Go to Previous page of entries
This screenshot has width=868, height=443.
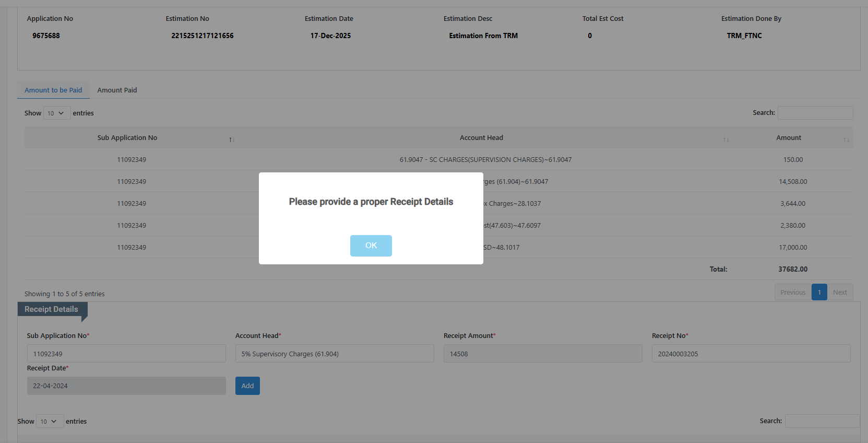[792, 293]
